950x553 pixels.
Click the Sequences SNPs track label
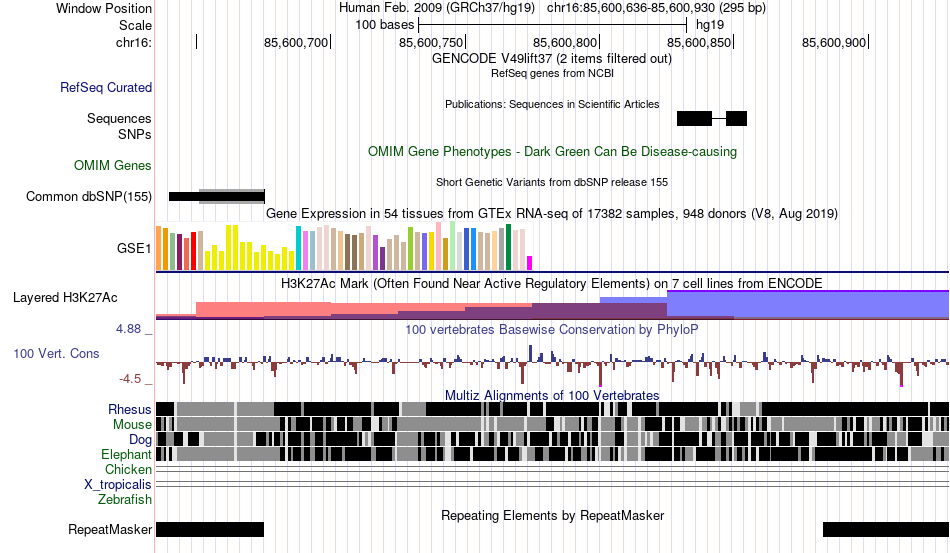click(119, 126)
